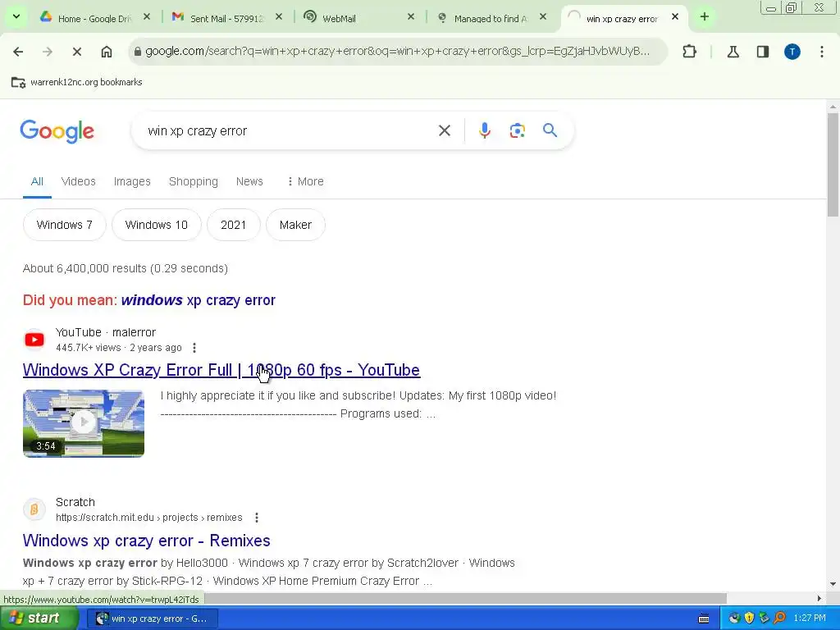This screenshot has height=630, width=840.
Task: Click the magnifier search button
Action: (x=550, y=130)
